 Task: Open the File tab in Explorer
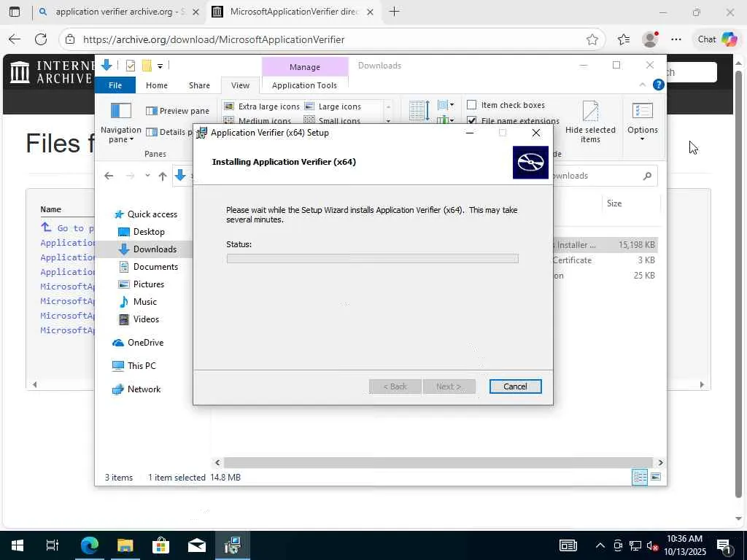115,85
